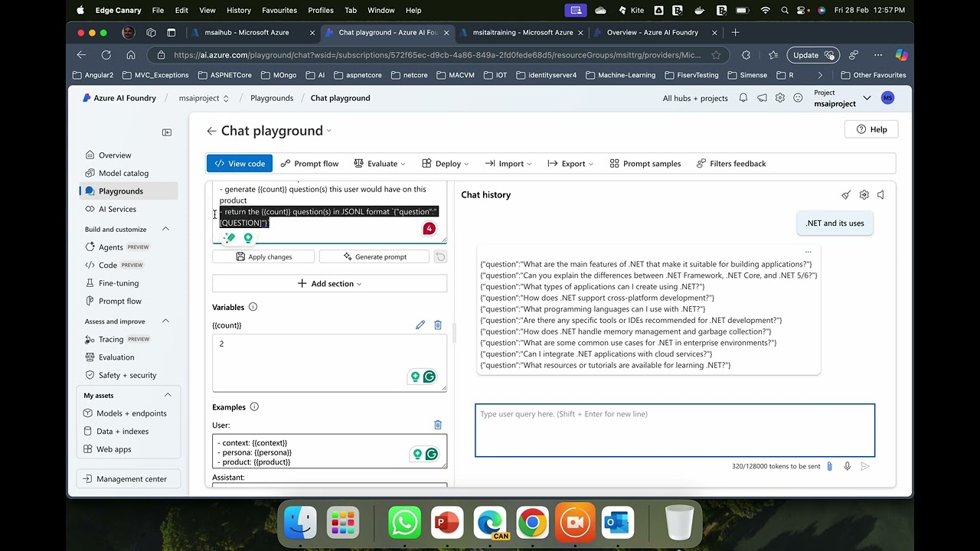Click Grammarly icon in count variable box
Image resolution: width=980 pixels, height=551 pixels.
click(x=430, y=377)
